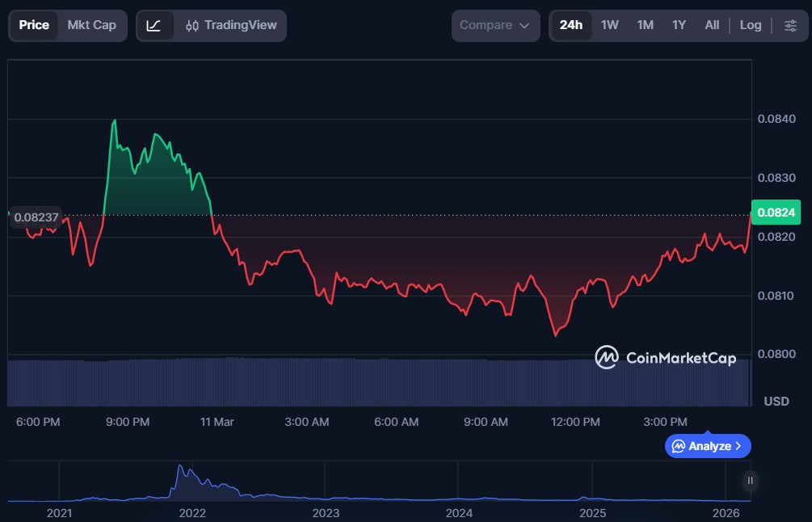Click the pause handle on range navigator
The width and height of the screenshot is (812, 522).
(x=751, y=481)
